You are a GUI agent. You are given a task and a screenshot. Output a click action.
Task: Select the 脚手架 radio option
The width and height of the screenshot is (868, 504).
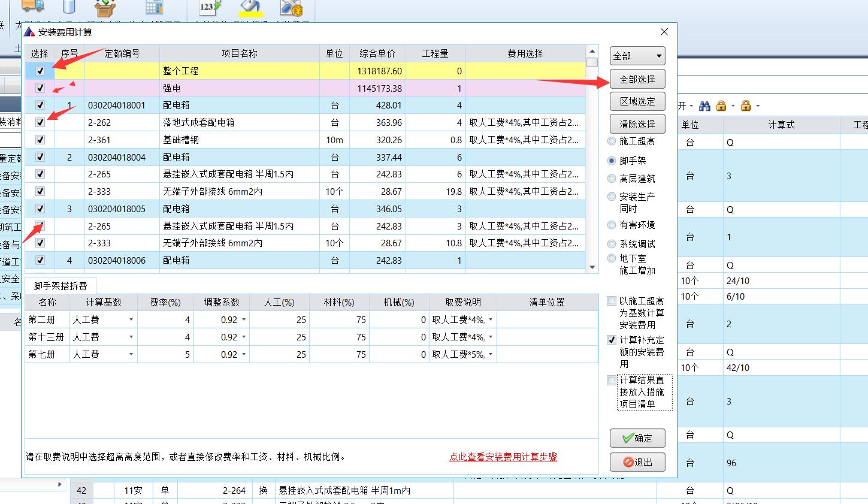pos(612,161)
